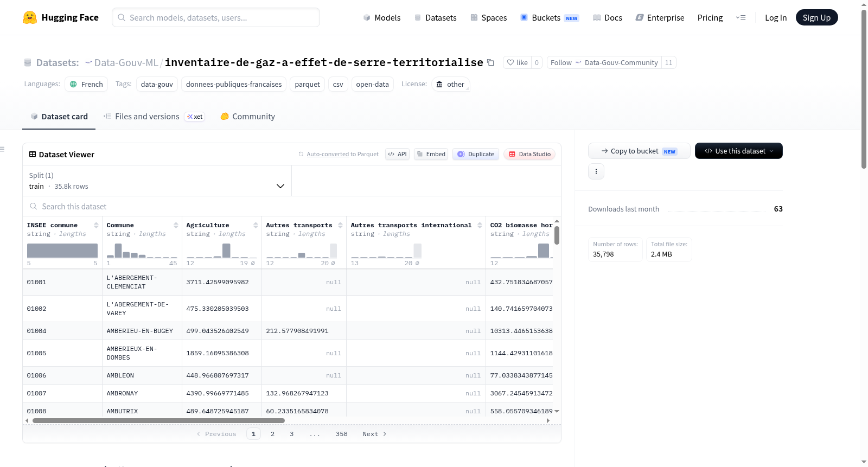The height and width of the screenshot is (467, 868).
Task: Sort Autres transports international column
Action: (x=480, y=225)
